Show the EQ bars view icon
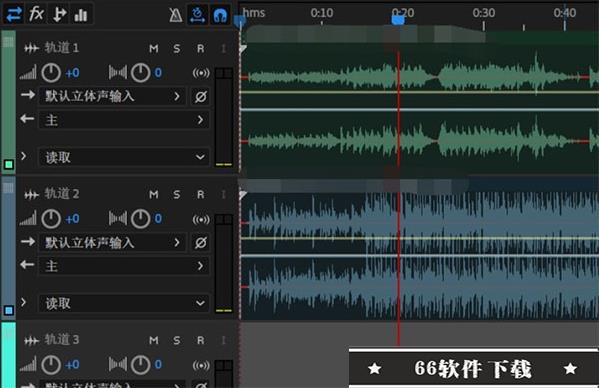This screenshot has width=599, height=388. tap(81, 15)
